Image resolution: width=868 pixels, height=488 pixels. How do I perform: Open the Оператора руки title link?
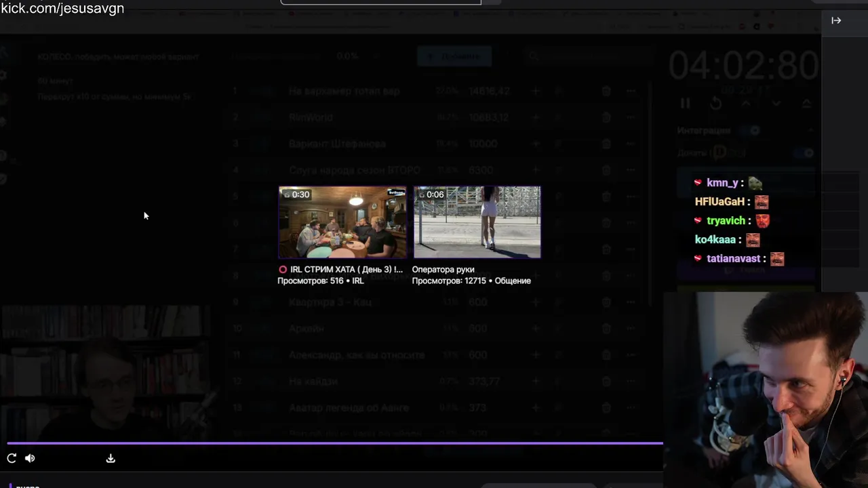tap(443, 269)
